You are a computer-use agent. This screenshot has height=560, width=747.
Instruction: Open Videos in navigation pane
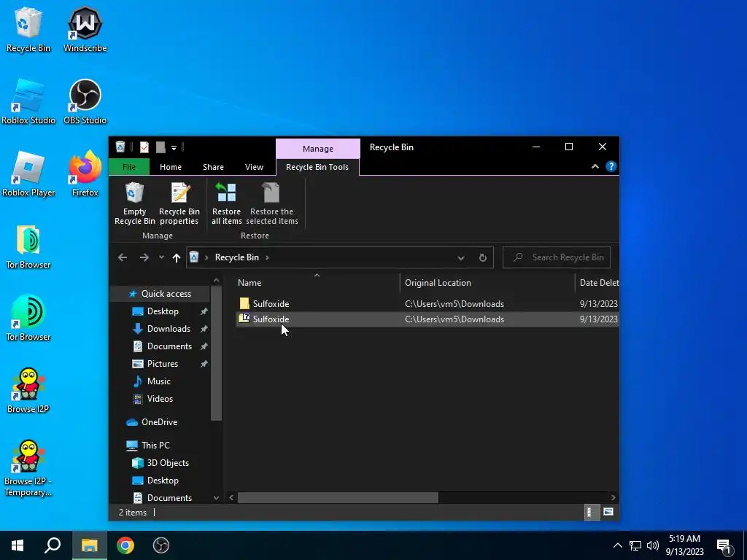(160, 399)
